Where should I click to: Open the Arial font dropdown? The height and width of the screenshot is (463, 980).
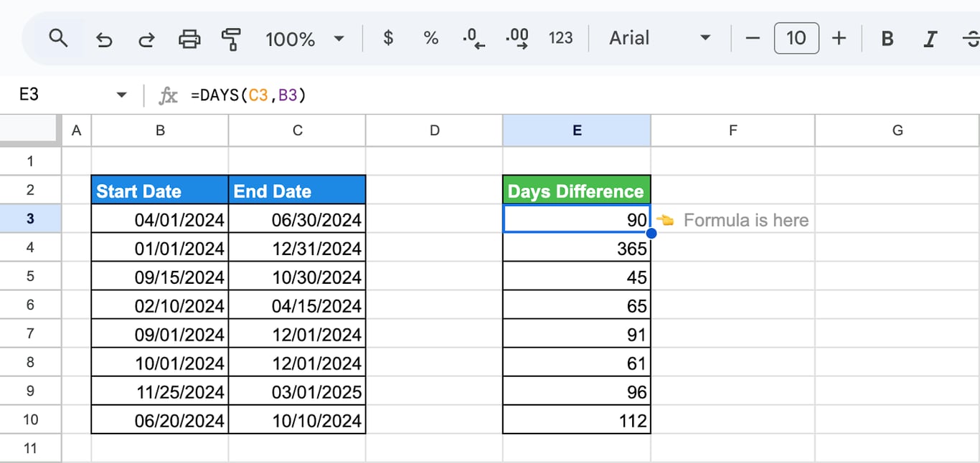pyautogui.click(x=660, y=38)
